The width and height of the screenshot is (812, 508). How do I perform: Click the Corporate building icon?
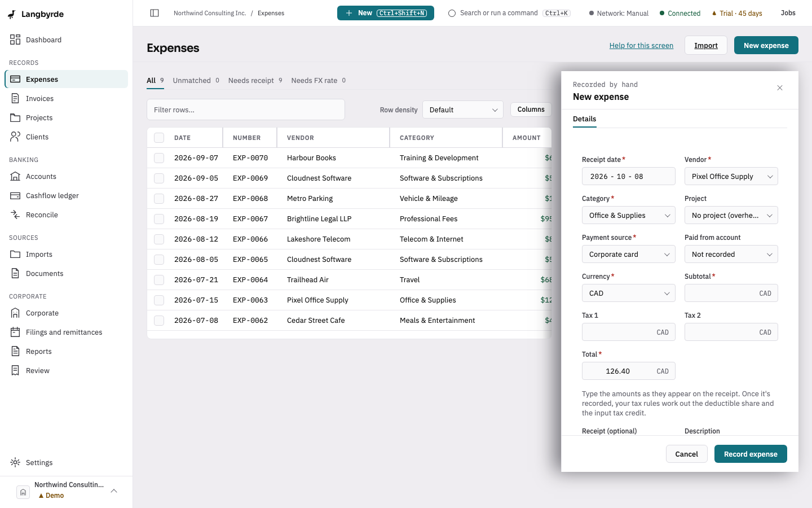(x=15, y=313)
